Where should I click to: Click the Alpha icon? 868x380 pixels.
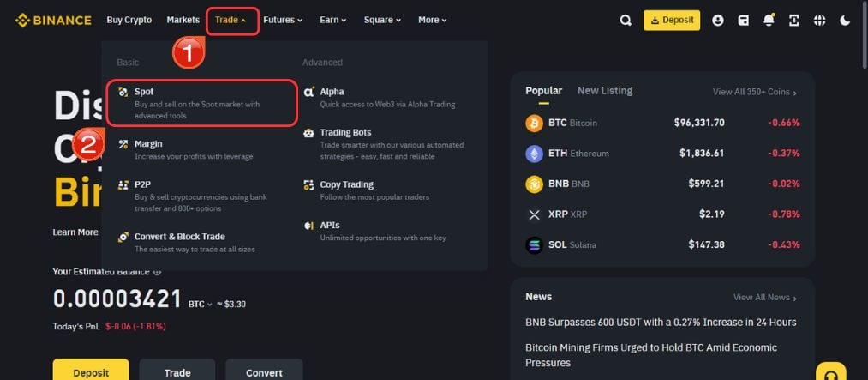pyautogui.click(x=308, y=92)
